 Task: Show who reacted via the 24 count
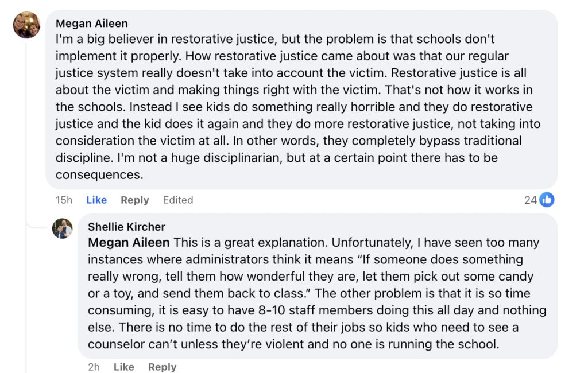coord(530,200)
